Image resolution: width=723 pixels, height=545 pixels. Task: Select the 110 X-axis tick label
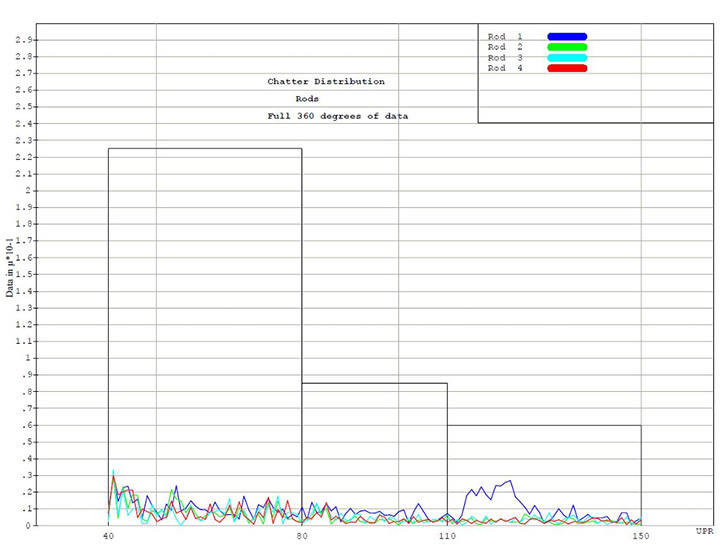[447, 535]
